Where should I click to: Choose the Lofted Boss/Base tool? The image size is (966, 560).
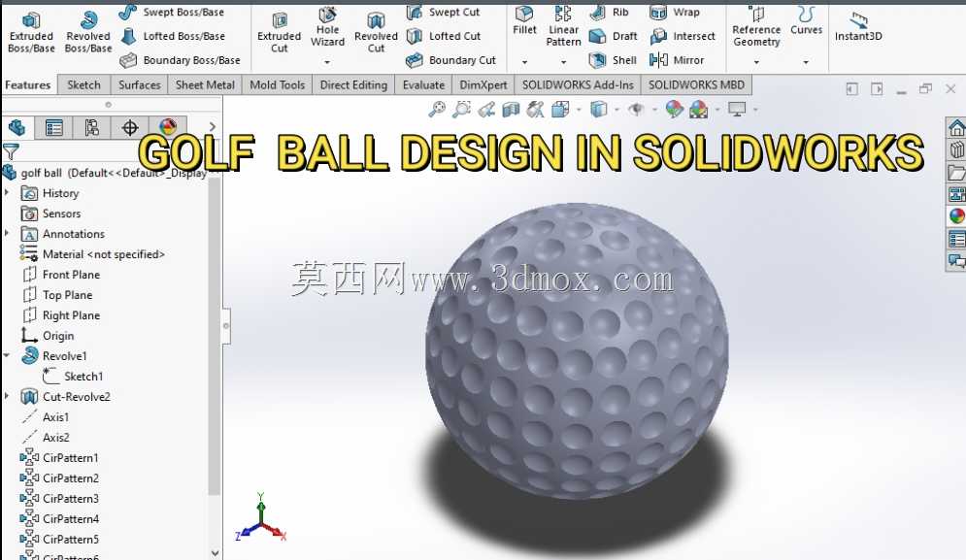[x=173, y=36]
